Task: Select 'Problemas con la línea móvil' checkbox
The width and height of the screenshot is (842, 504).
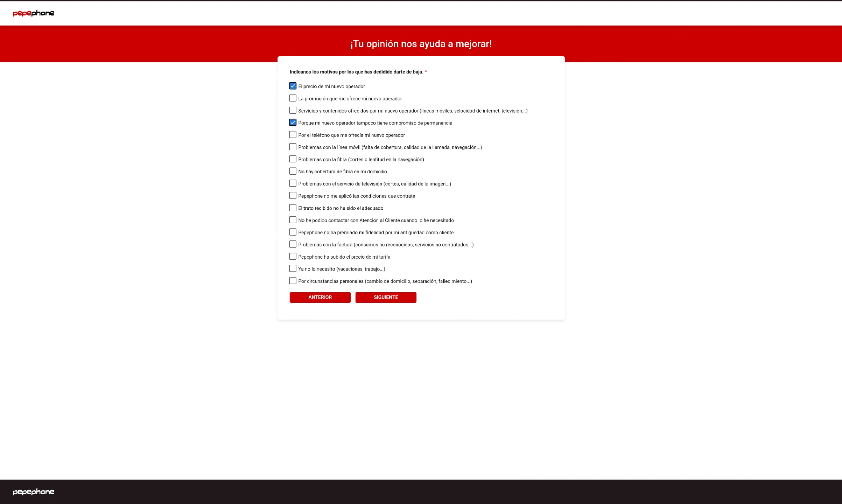Action: click(x=293, y=147)
